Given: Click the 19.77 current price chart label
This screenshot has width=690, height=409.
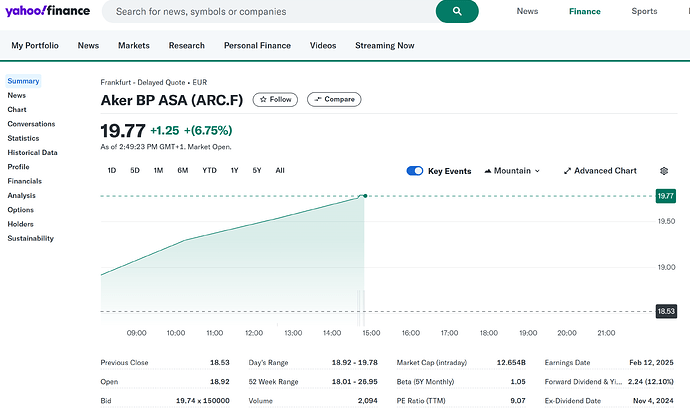Looking at the screenshot, I should coord(665,196).
